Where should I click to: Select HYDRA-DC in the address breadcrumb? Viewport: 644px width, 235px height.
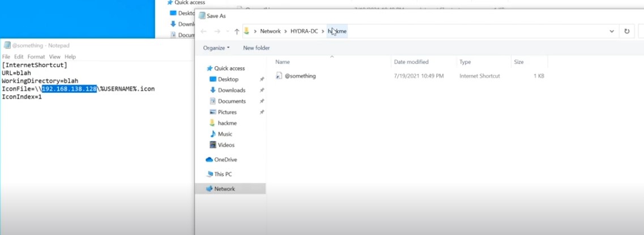(304, 31)
